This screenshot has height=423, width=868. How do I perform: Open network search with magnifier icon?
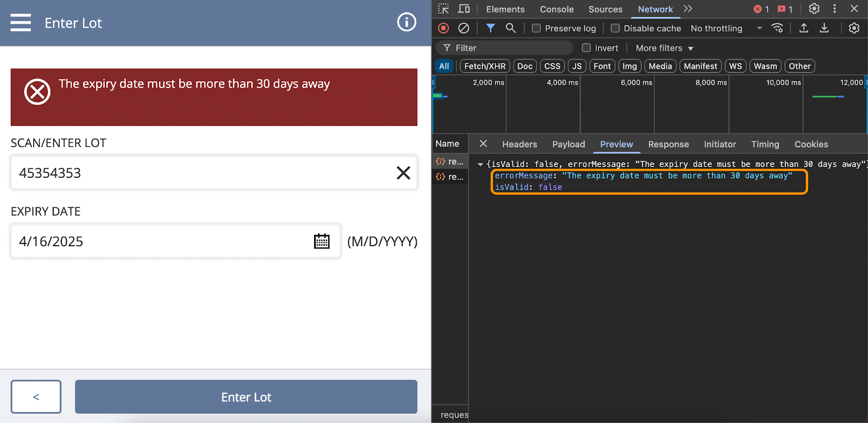(510, 28)
